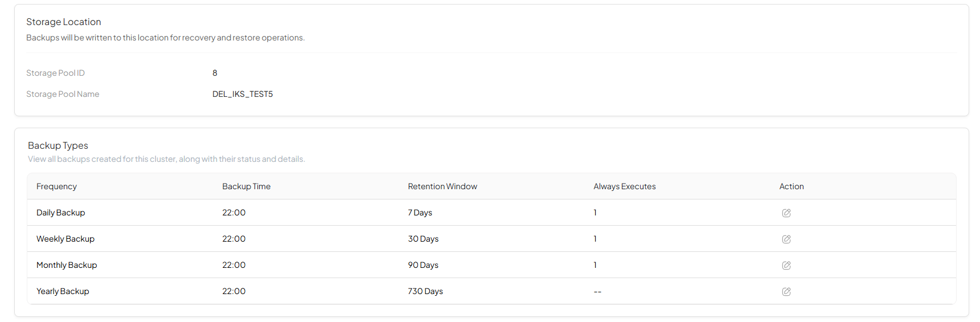Click the 'Backups will be written' description text

[x=165, y=38]
